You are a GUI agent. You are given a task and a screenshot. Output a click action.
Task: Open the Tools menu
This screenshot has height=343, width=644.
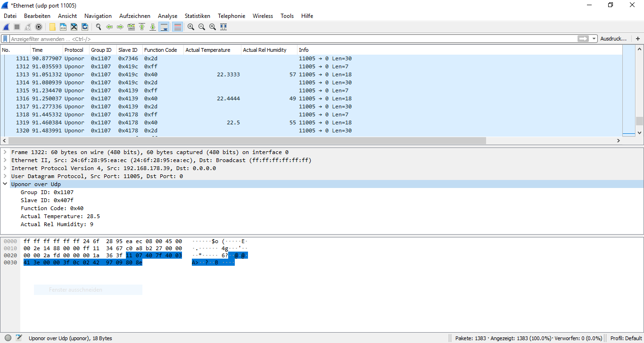[x=287, y=16]
